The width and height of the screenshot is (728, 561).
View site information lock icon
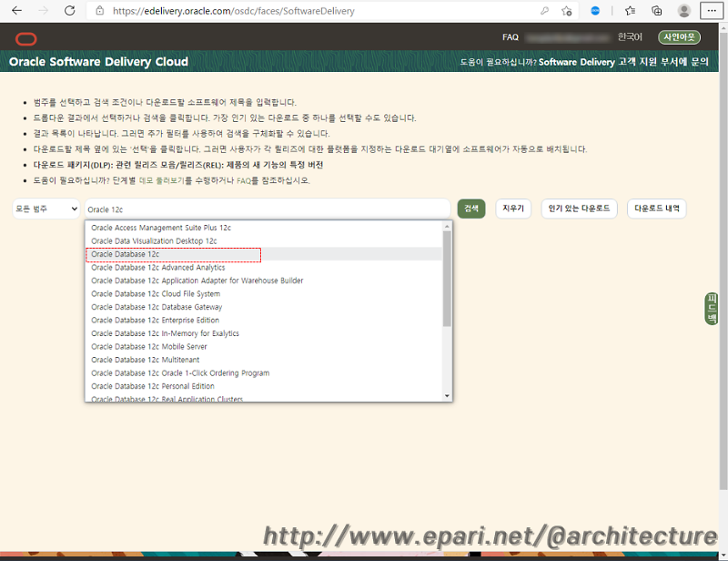[99, 11]
